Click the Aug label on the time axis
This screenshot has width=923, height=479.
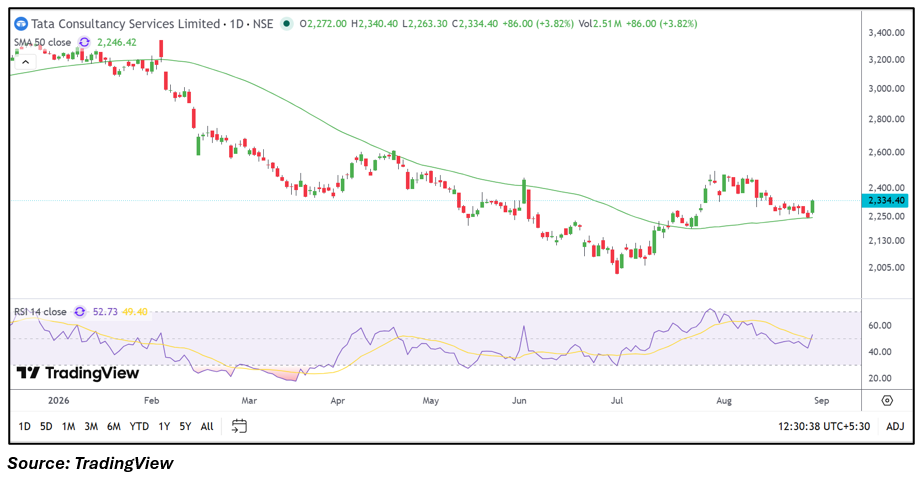coord(723,401)
